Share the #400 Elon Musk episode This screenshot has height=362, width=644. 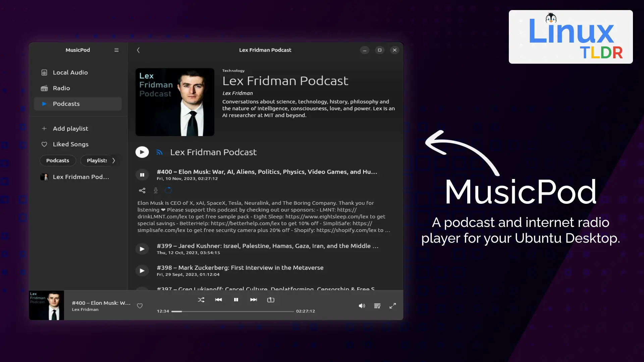142,190
